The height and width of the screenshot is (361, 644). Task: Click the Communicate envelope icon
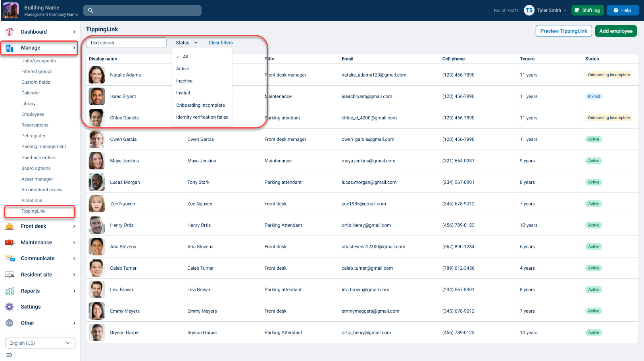point(10,258)
